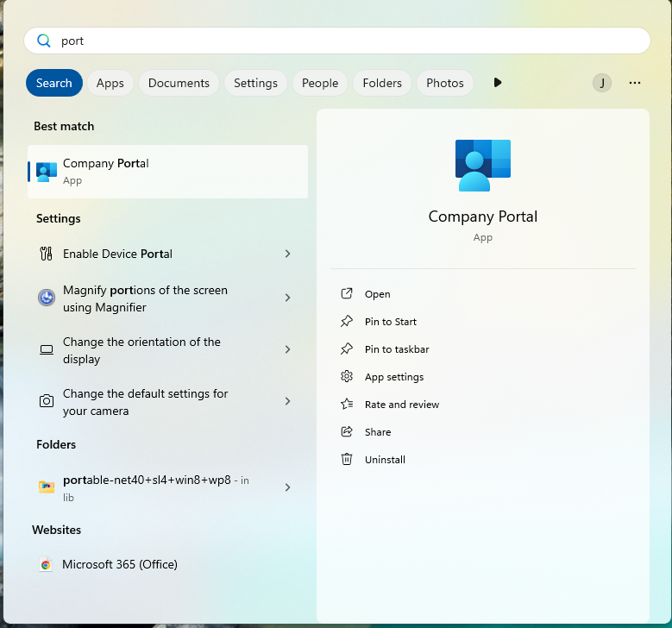
Task: Click the magnifying glass search icon
Action: coord(44,41)
